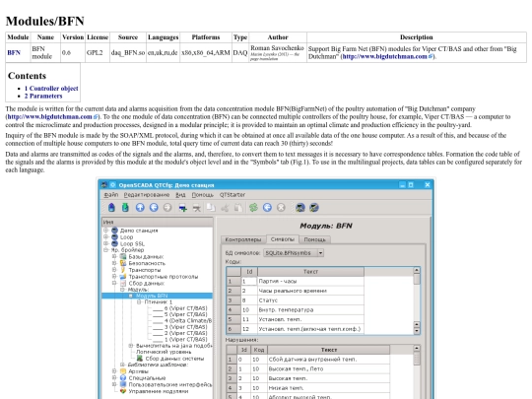Click the greyed copy pages toolbar icon
Screen dimensions: 532x399
point(211,207)
